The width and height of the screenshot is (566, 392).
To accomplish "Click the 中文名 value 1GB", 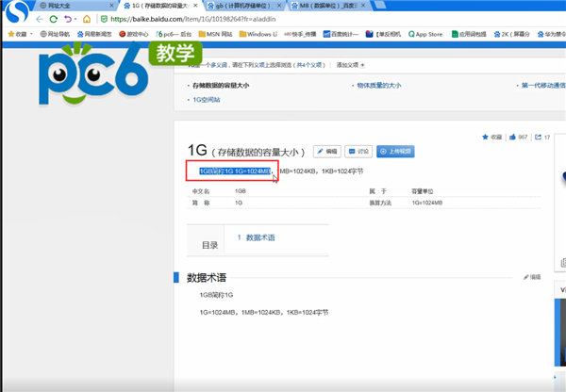I will click(241, 191).
